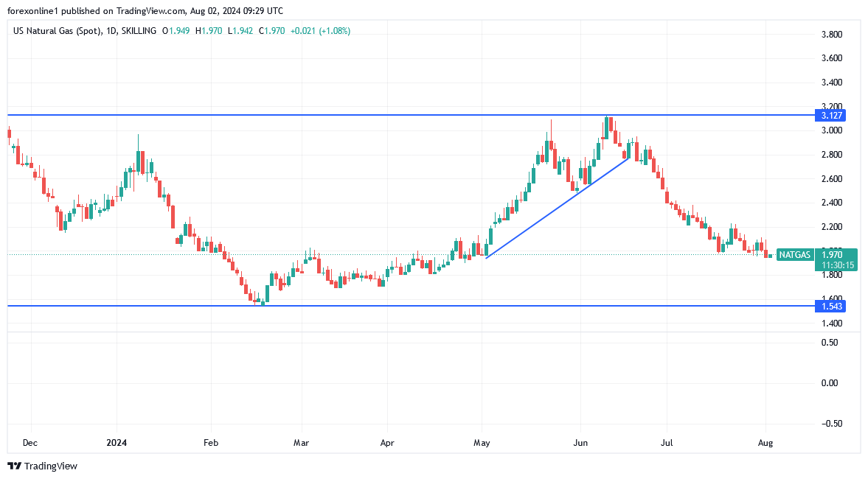The height and width of the screenshot is (479, 868).
Task: Click the 2.400 price axis label
Action: click(832, 203)
